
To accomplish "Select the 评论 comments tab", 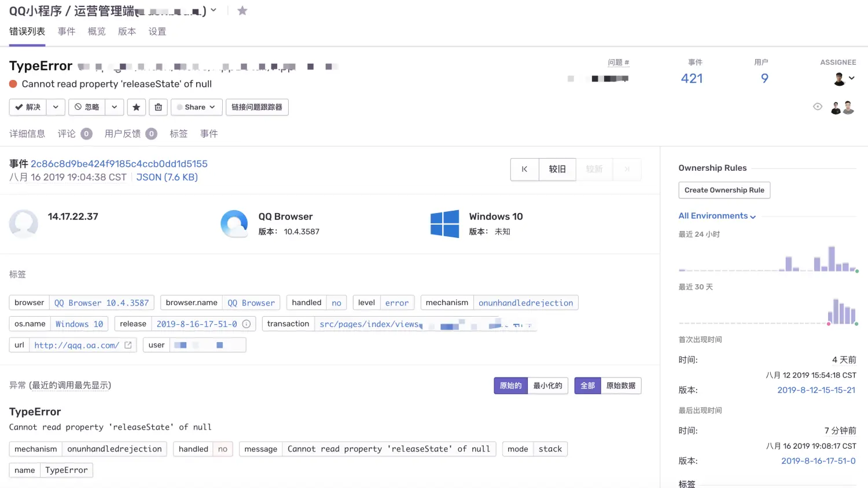I will coord(75,134).
